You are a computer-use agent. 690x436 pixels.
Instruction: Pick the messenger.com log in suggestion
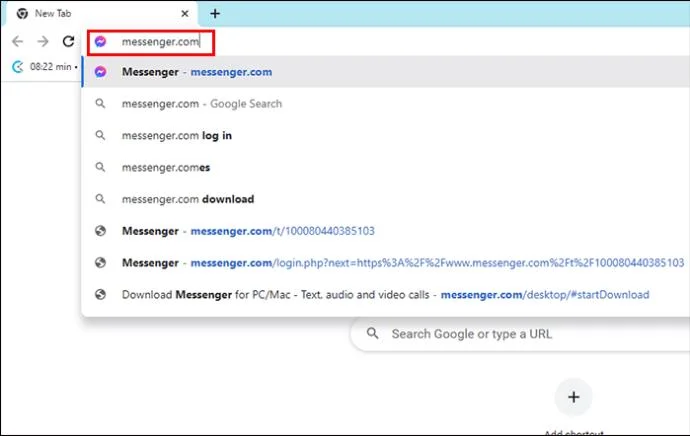(x=385, y=136)
